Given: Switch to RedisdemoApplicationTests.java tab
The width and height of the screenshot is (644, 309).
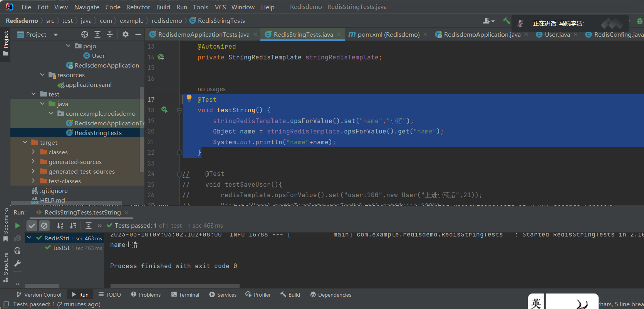Looking at the screenshot, I should [204, 34].
